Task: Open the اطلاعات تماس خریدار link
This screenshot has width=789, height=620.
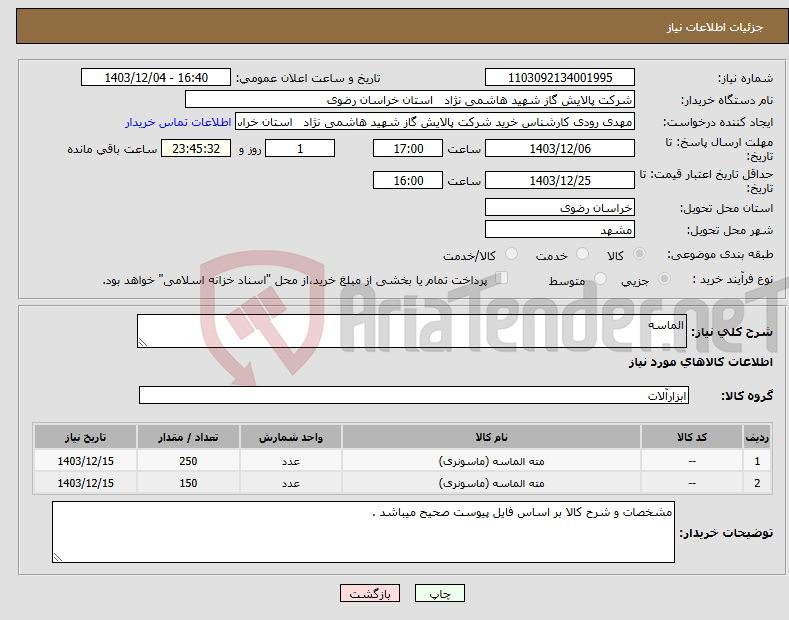Action: click(x=178, y=122)
